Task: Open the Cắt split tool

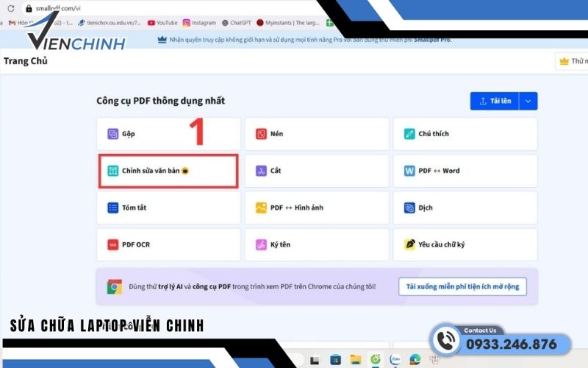Action: pyautogui.click(x=317, y=171)
